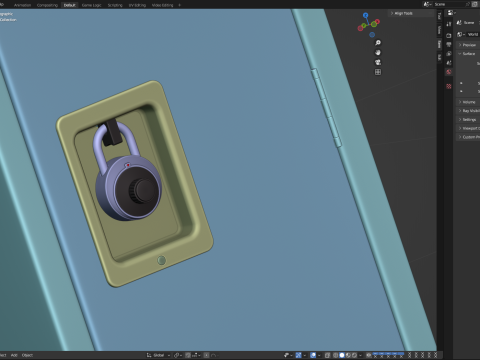The width and height of the screenshot is (480, 360).
Task: Switch to the Video Editing workspace tab
Action: point(163,5)
